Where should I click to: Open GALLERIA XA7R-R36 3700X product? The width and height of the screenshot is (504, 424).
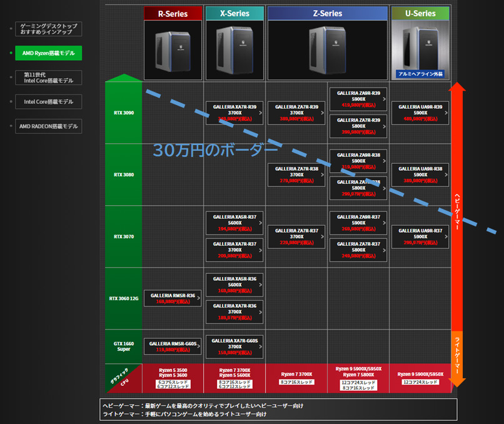pos(234,312)
